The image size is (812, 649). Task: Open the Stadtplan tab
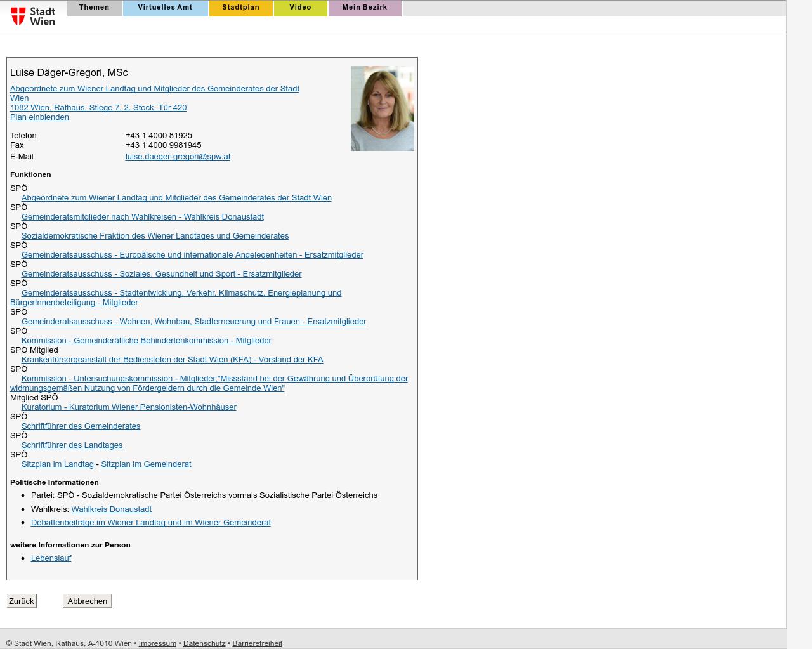240,8
